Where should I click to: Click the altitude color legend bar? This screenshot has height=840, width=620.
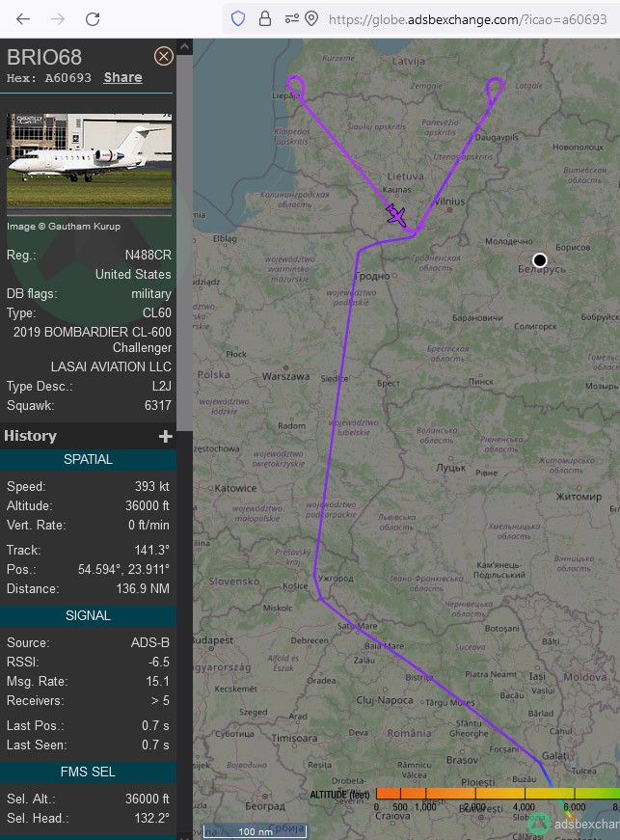click(x=498, y=794)
